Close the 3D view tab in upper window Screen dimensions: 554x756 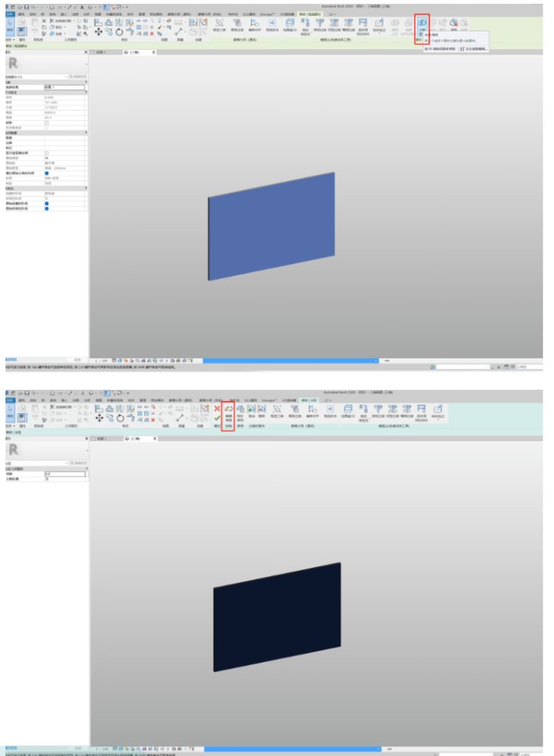pos(154,52)
